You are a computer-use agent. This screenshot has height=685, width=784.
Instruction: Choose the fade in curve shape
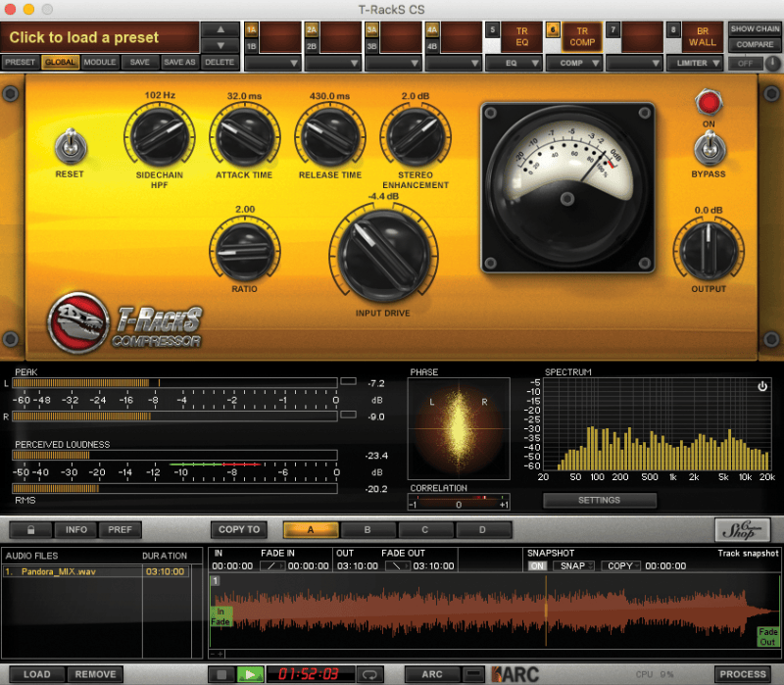(x=272, y=566)
